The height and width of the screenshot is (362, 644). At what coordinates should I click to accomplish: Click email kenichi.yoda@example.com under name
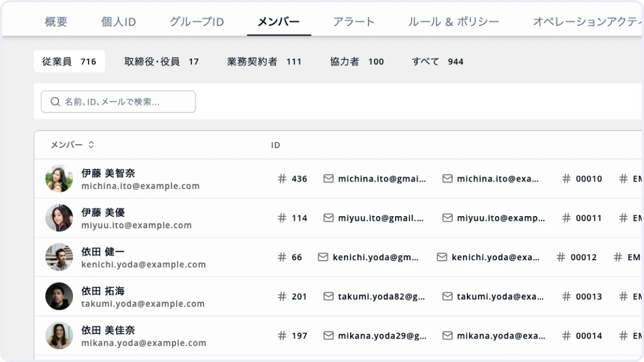(143, 265)
